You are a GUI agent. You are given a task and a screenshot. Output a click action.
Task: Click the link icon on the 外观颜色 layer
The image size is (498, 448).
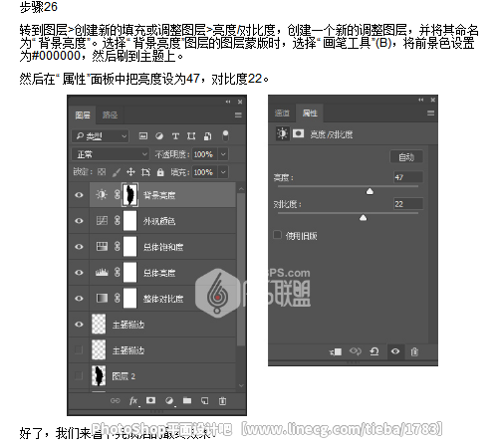pyautogui.click(x=118, y=220)
